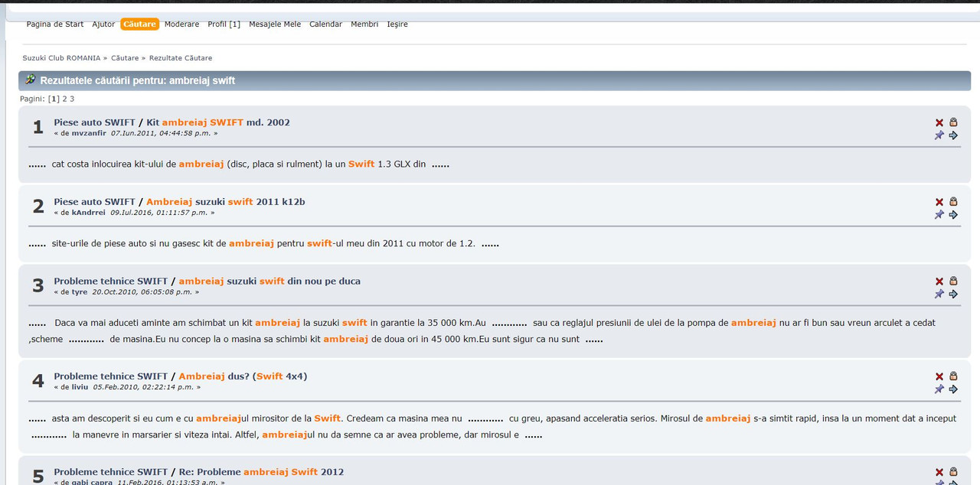Click the padlock icon on result 3
This screenshot has height=485, width=980.
[x=953, y=281]
